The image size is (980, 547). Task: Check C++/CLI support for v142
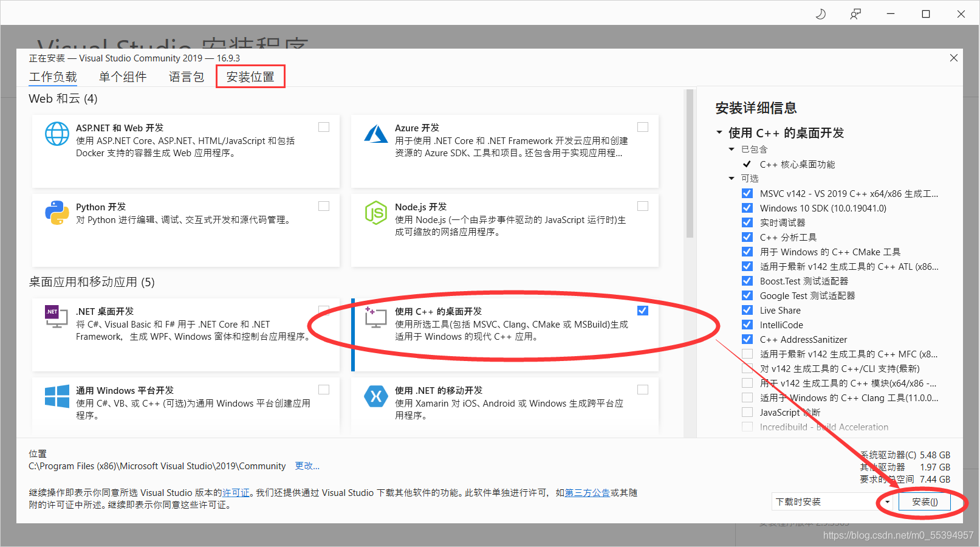pyautogui.click(x=747, y=368)
